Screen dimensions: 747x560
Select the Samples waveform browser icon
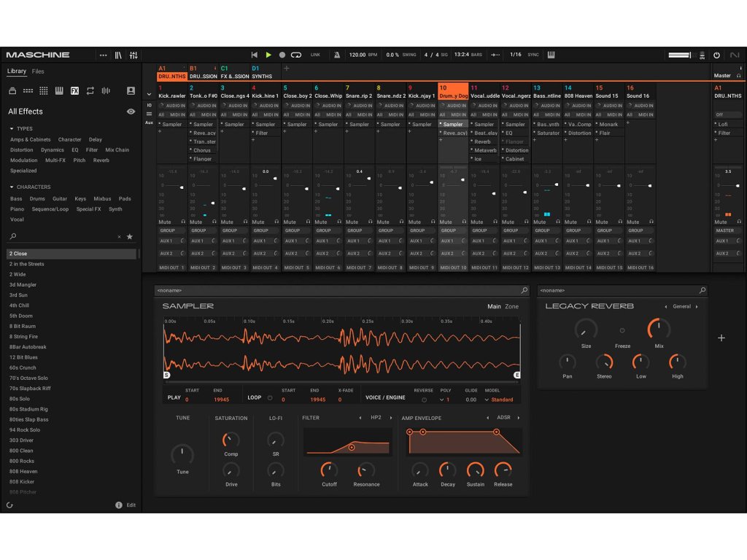point(106,90)
